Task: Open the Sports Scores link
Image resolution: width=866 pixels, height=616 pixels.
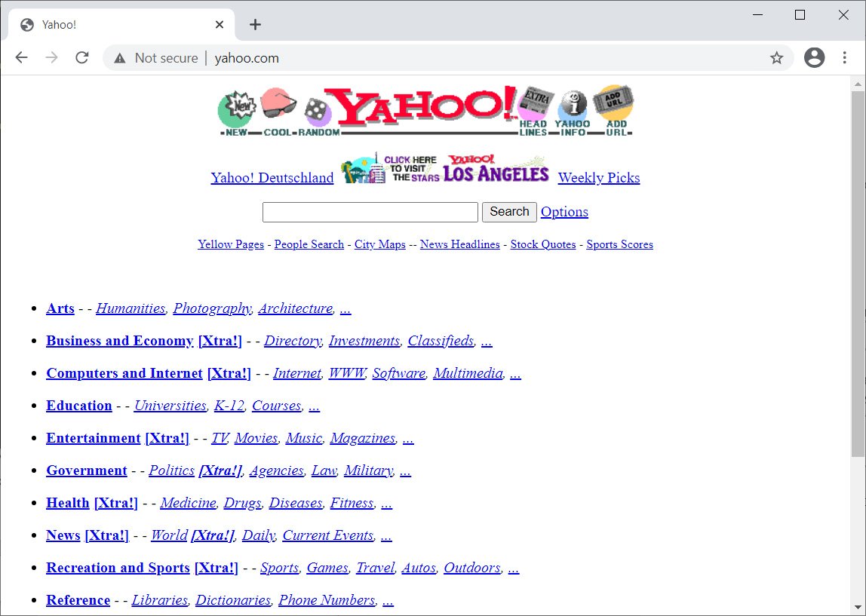Action: coord(619,244)
